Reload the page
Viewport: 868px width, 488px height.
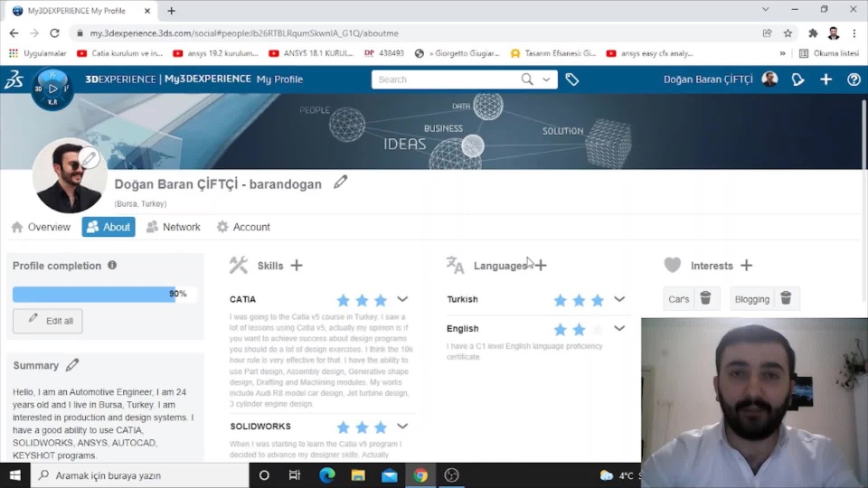coord(54,33)
